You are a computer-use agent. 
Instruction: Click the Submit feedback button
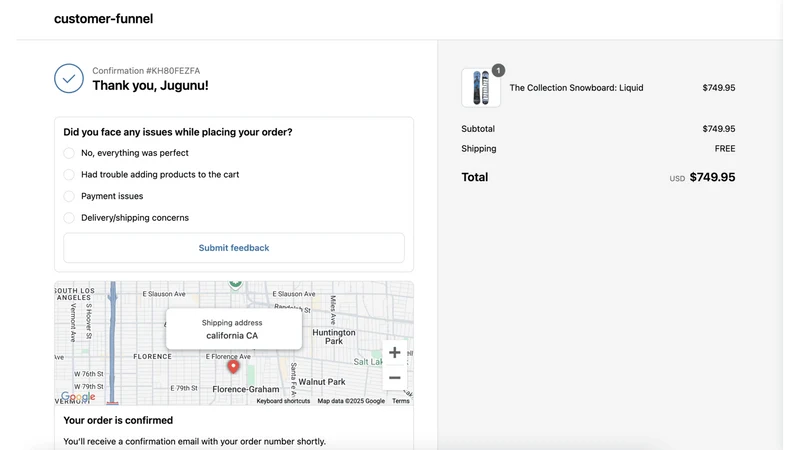pyautogui.click(x=234, y=248)
